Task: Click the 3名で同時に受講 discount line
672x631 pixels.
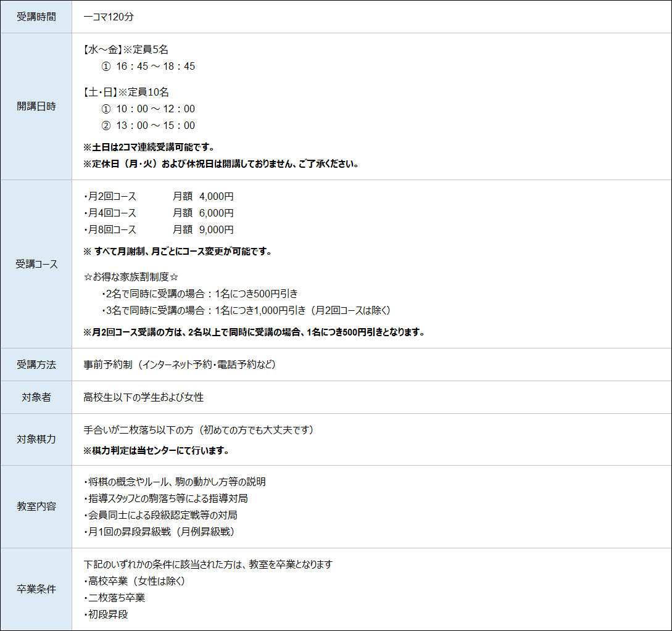Action: [246, 310]
